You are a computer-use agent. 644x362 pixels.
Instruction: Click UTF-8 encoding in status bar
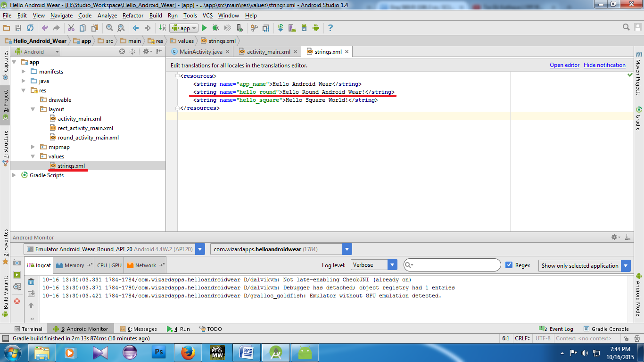pos(543,338)
